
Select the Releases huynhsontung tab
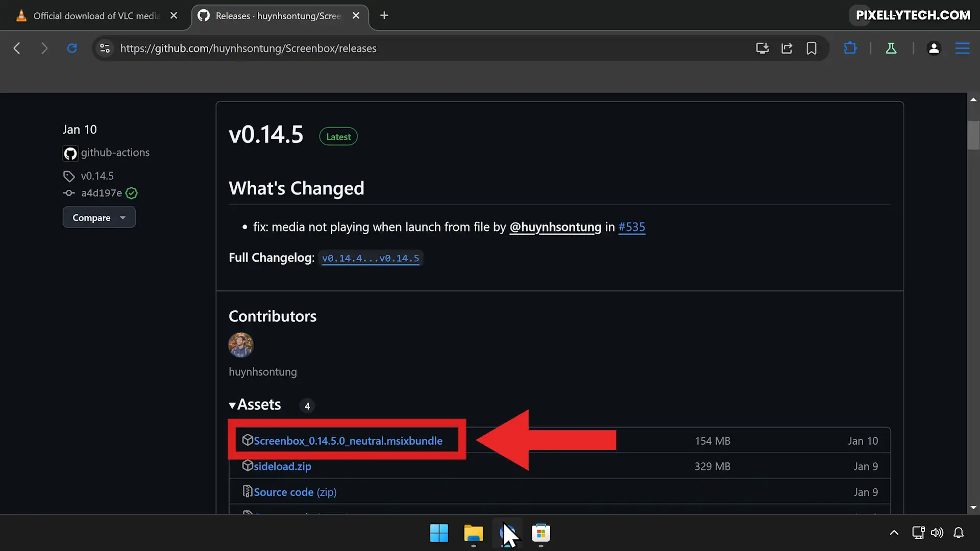(x=278, y=16)
